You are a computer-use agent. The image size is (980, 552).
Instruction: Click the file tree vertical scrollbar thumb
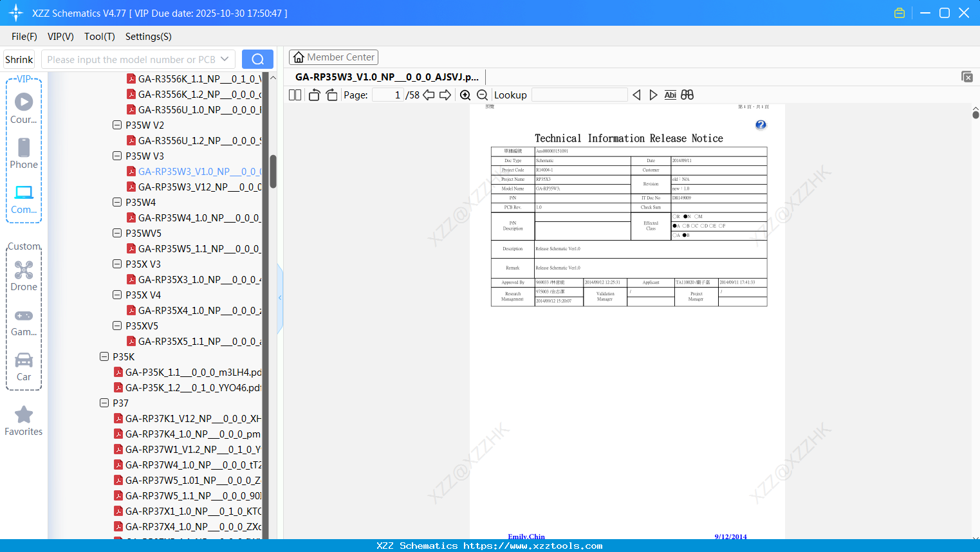coord(273,171)
